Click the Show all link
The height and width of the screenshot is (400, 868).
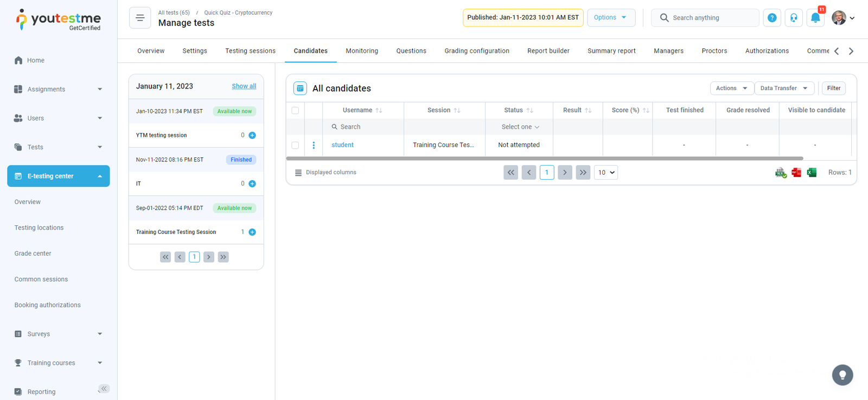244,86
